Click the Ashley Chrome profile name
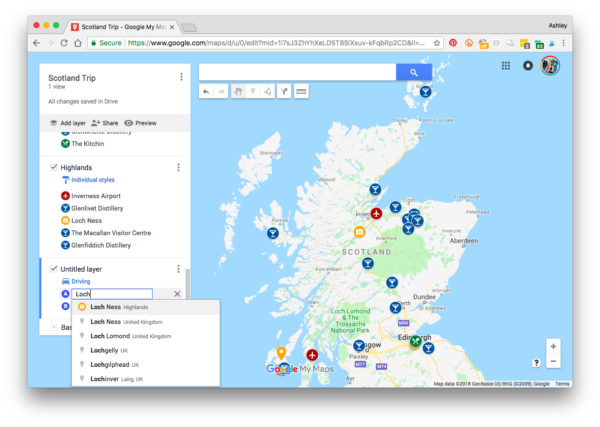The width and height of the screenshot is (600, 427). [558, 25]
